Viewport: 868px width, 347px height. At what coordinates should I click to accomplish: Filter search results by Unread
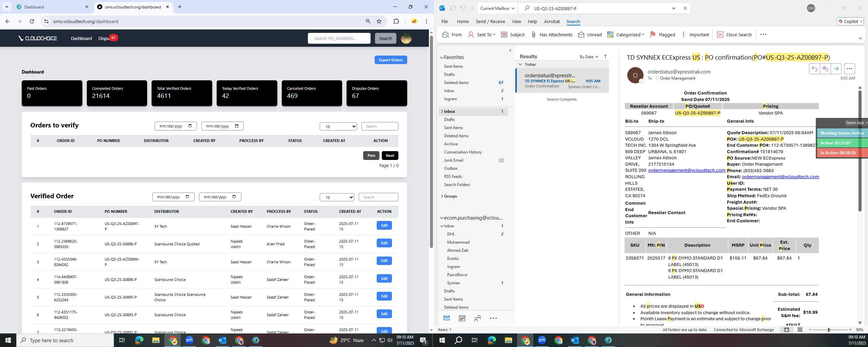click(x=590, y=35)
